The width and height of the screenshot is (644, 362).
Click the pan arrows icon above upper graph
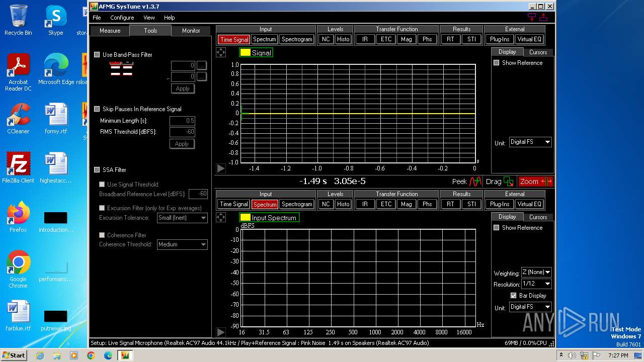pyautogui.click(x=221, y=52)
